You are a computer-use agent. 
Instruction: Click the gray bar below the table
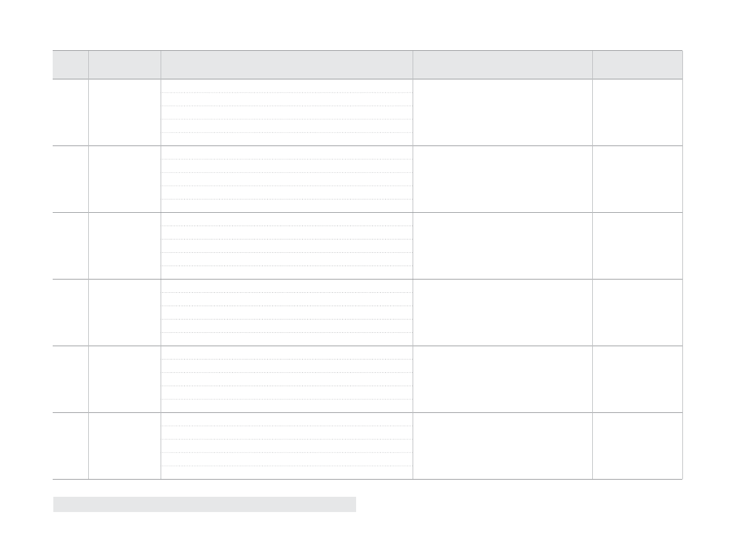(x=204, y=504)
